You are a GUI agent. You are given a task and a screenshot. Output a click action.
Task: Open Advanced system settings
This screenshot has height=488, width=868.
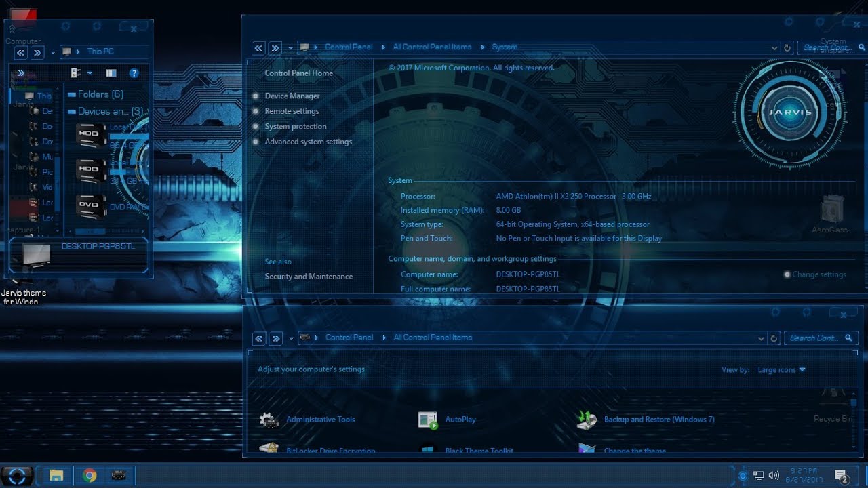309,142
